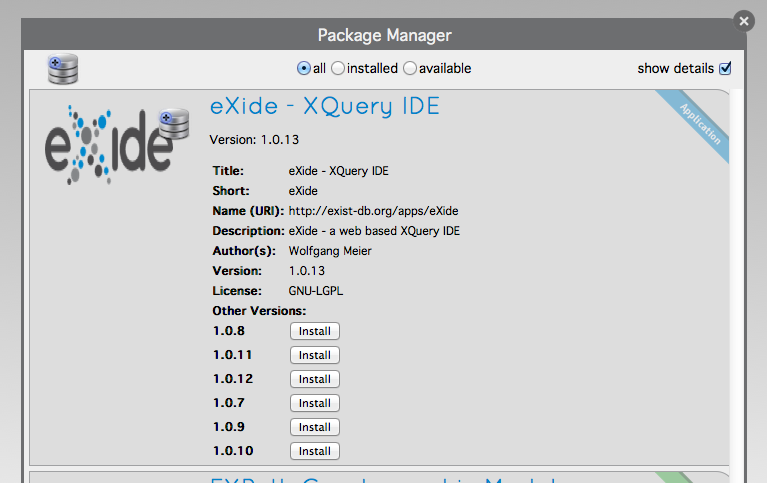Click the author name Wolfgang Meier

(x=329, y=251)
